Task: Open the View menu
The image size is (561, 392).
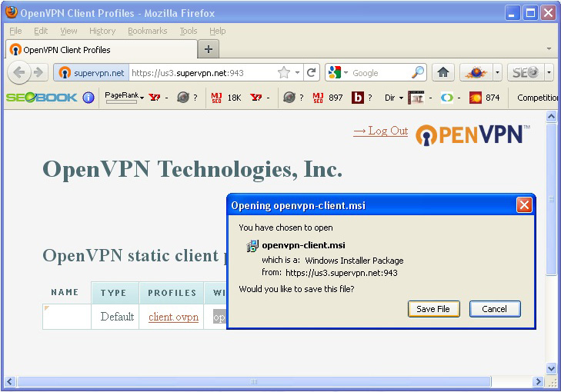Action: point(68,31)
